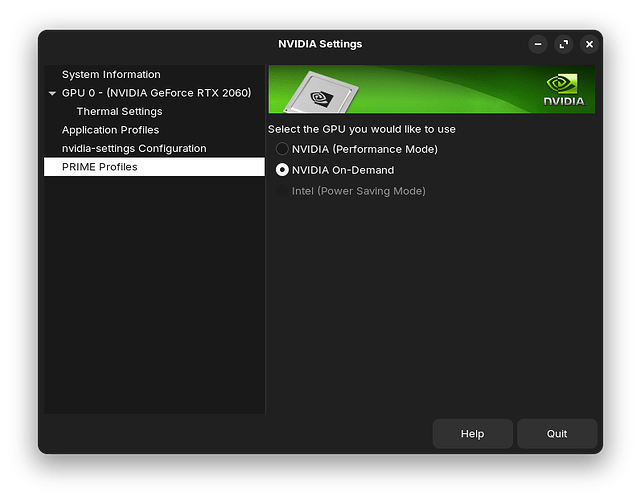This screenshot has height=500, width=640.
Task: Select PRIME Profiles entry
Action: coord(154,167)
